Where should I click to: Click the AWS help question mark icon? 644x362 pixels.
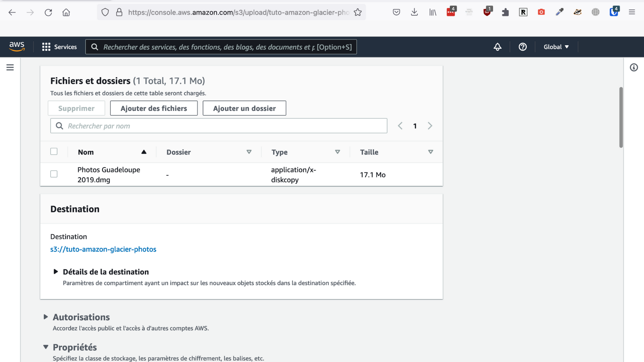click(x=523, y=47)
